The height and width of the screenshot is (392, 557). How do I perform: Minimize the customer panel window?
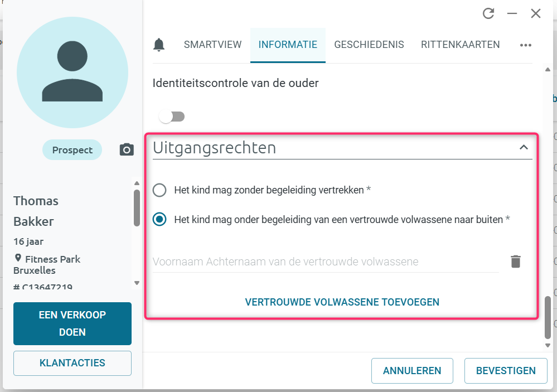pyautogui.click(x=512, y=13)
